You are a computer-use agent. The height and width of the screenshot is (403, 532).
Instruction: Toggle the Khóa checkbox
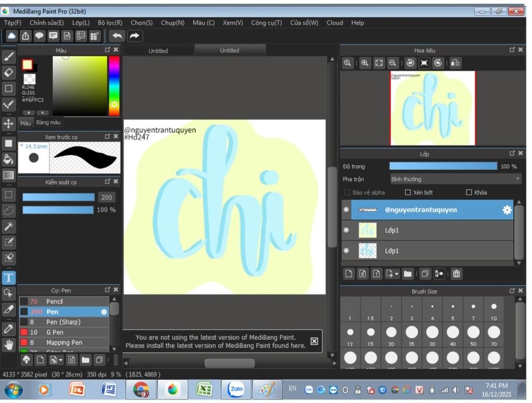point(469,192)
